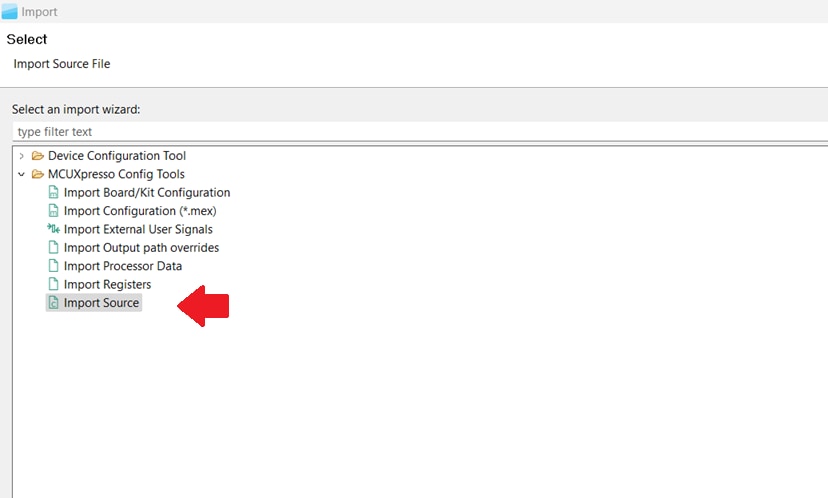This screenshot has height=498, width=828.
Task: Click the Import dialog title bar icon
Action: [10, 11]
